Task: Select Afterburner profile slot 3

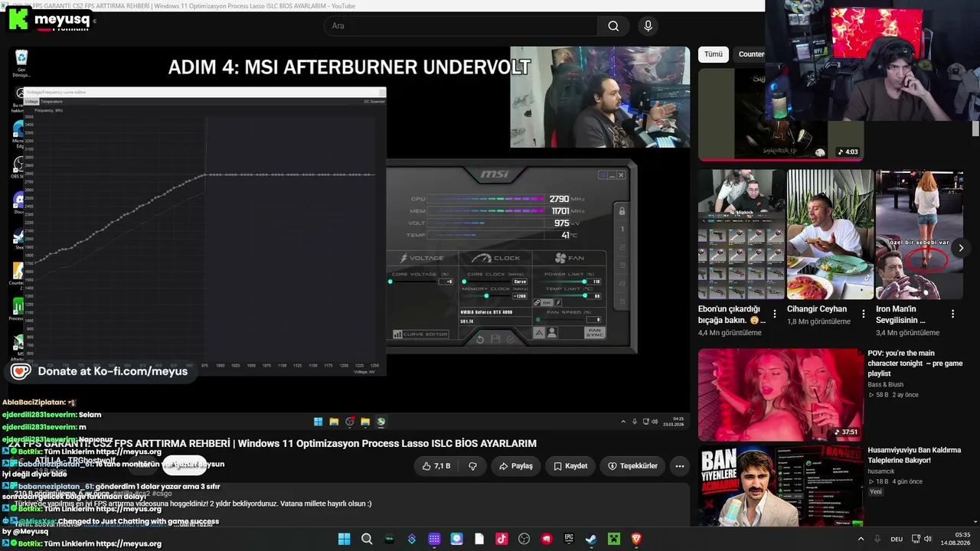Action: pyautogui.click(x=622, y=266)
